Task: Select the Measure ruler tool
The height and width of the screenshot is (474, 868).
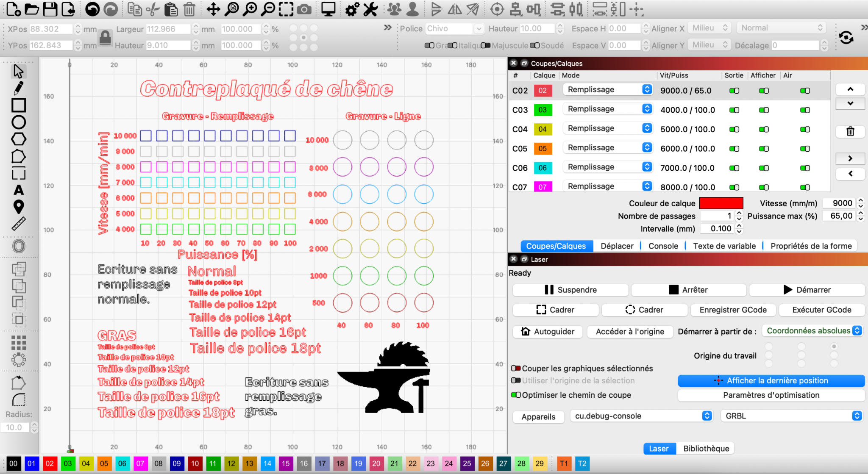Action: pos(18,223)
